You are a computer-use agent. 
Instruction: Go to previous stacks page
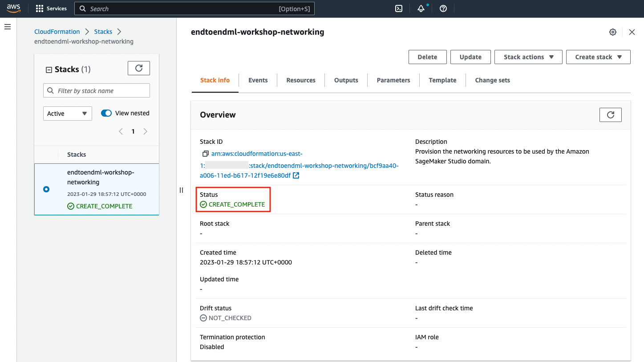coord(121,131)
